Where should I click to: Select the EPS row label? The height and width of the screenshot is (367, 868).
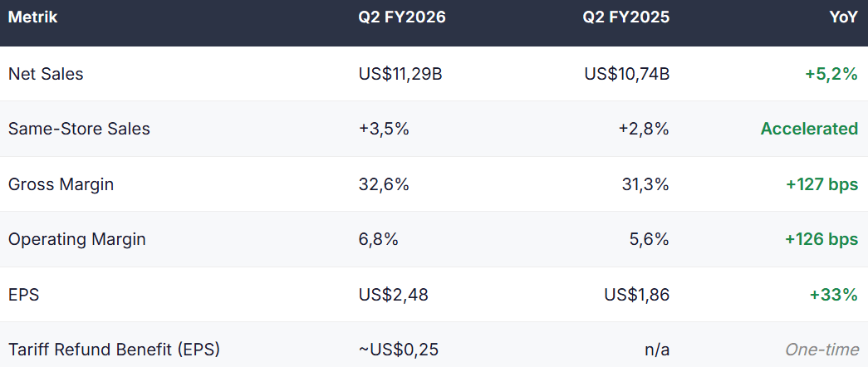click(x=23, y=295)
